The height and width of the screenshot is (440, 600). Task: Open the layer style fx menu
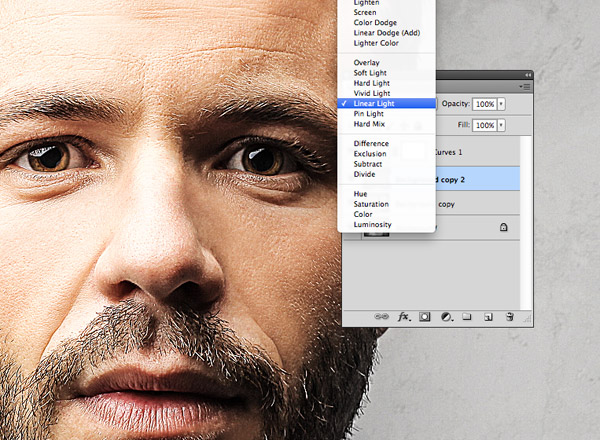coord(404,317)
